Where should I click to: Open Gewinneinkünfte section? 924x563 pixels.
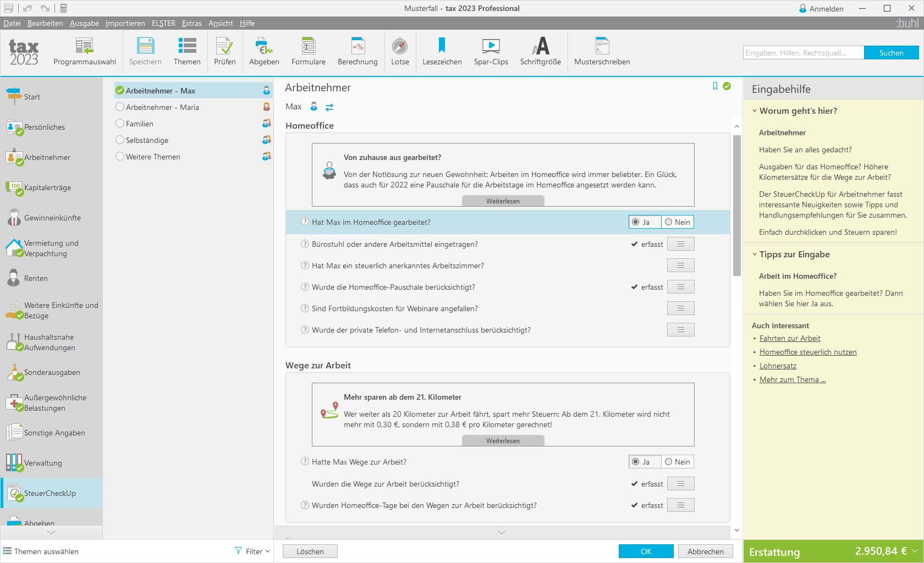click(52, 218)
